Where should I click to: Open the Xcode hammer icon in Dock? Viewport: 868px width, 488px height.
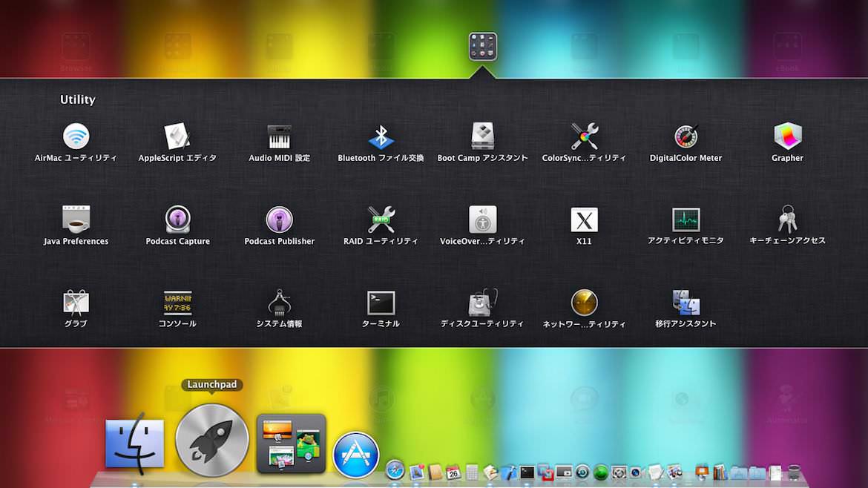(x=510, y=472)
